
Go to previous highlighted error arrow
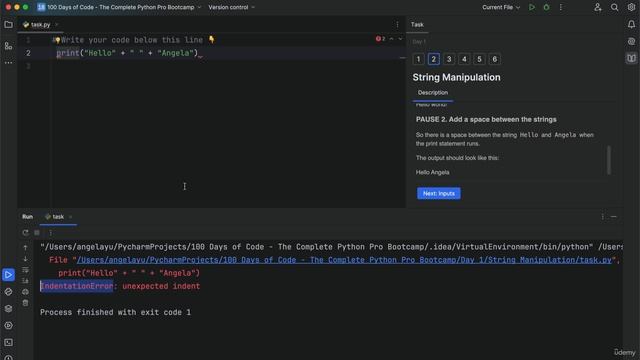(x=391, y=39)
